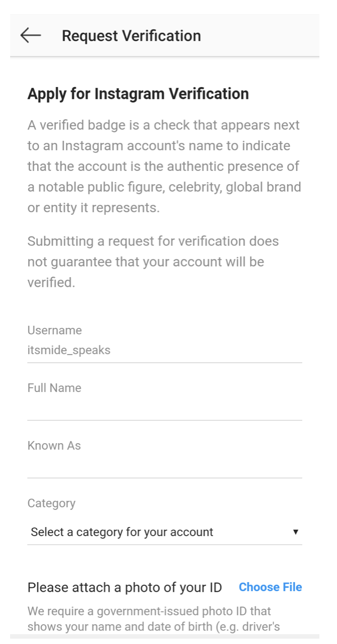Select the 'Apply for Instagram Verification' heading

138,93
